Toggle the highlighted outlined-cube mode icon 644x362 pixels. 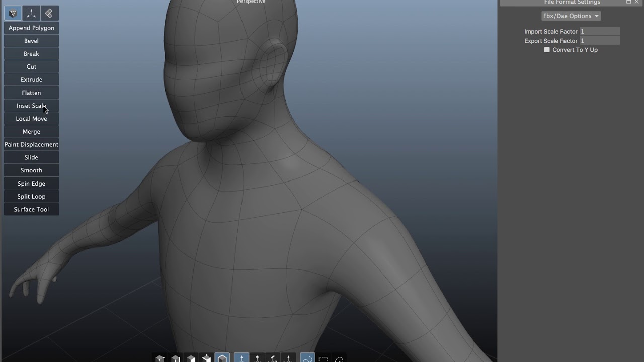[222, 358]
